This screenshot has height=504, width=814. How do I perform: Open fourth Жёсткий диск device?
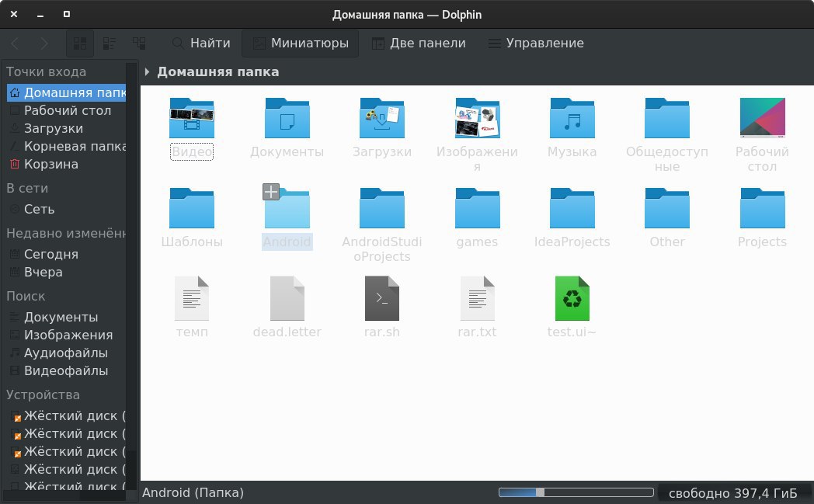pyautogui.click(x=67, y=469)
